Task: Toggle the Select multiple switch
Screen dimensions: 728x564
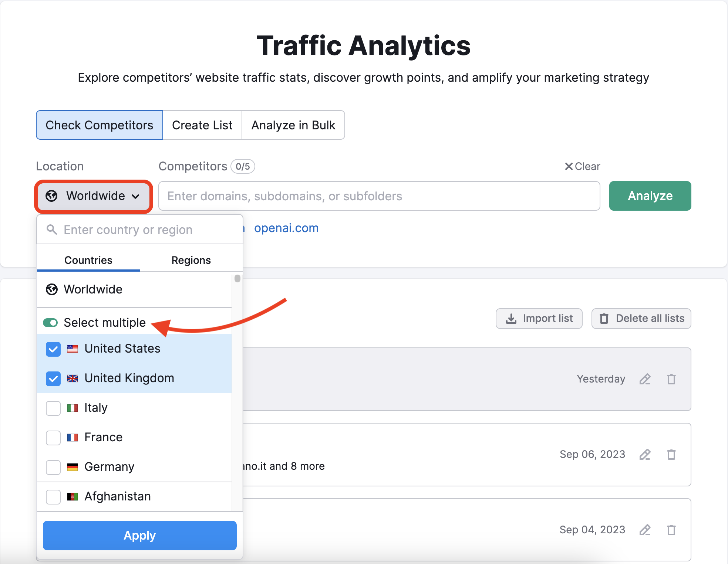Action: [x=51, y=322]
